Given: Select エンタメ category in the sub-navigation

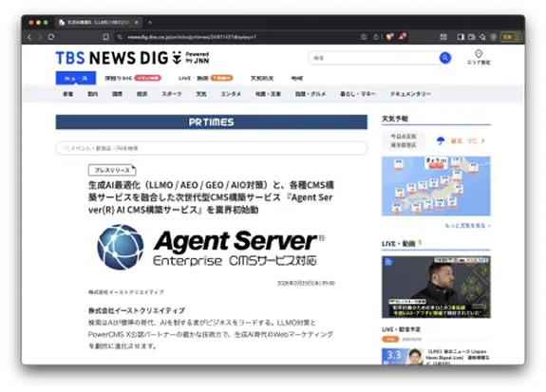Looking at the screenshot, I should click(231, 94).
